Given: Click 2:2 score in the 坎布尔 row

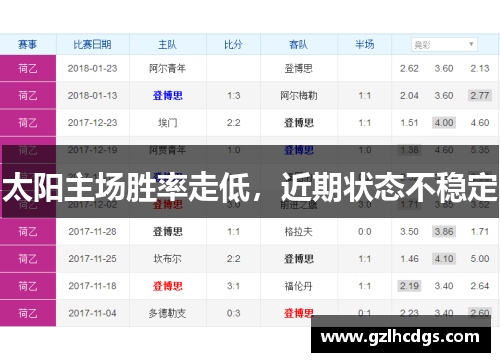Looking at the screenshot, I should 233,259.
